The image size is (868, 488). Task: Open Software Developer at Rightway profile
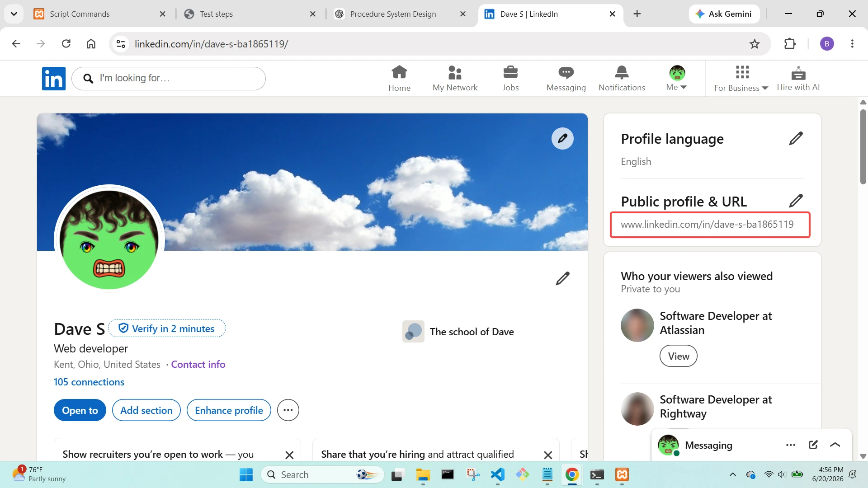[x=716, y=407]
